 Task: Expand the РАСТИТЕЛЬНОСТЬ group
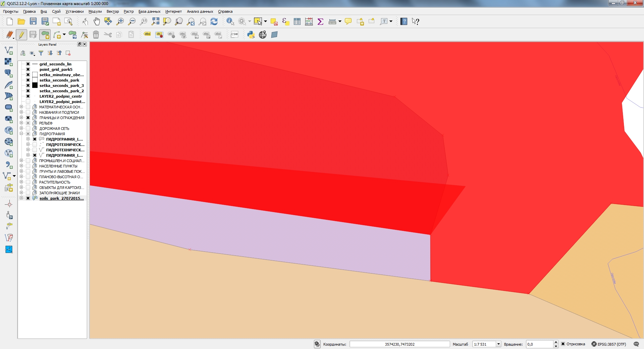pyautogui.click(x=21, y=182)
